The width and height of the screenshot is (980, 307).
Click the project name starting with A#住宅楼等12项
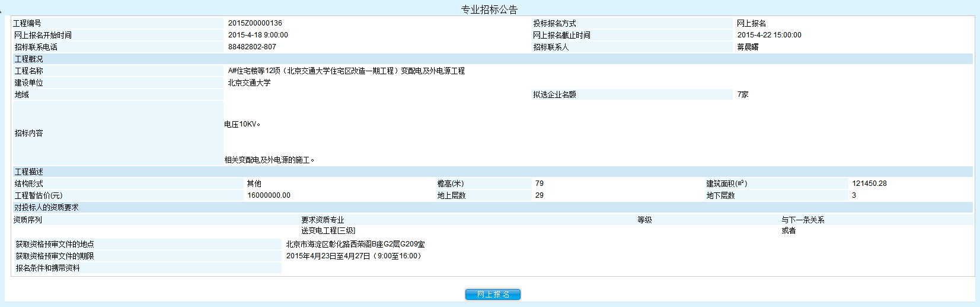point(346,71)
